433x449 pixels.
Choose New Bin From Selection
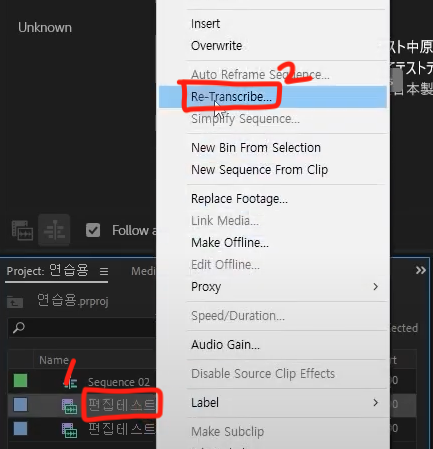coord(256,148)
